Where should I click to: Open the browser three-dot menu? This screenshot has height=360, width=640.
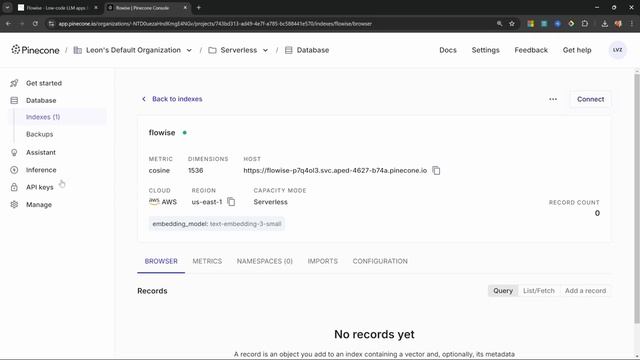coord(632,24)
